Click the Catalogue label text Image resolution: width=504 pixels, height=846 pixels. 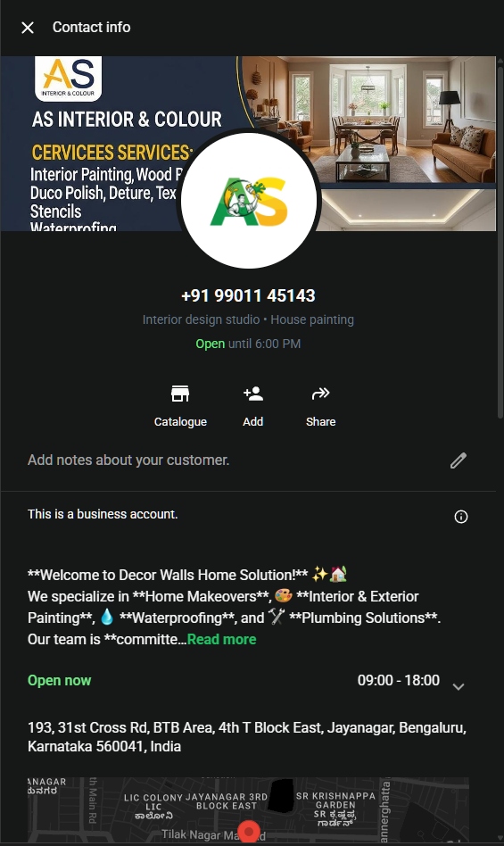coord(180,422)
